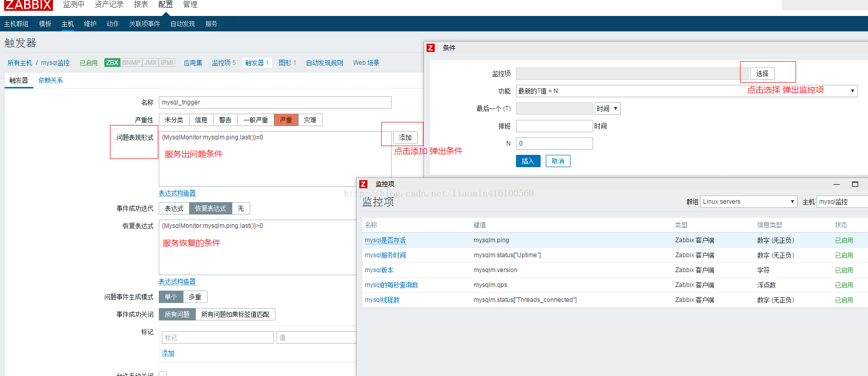
Task: Open 群组 Linux servers dropdown
Action: point(749,202)
